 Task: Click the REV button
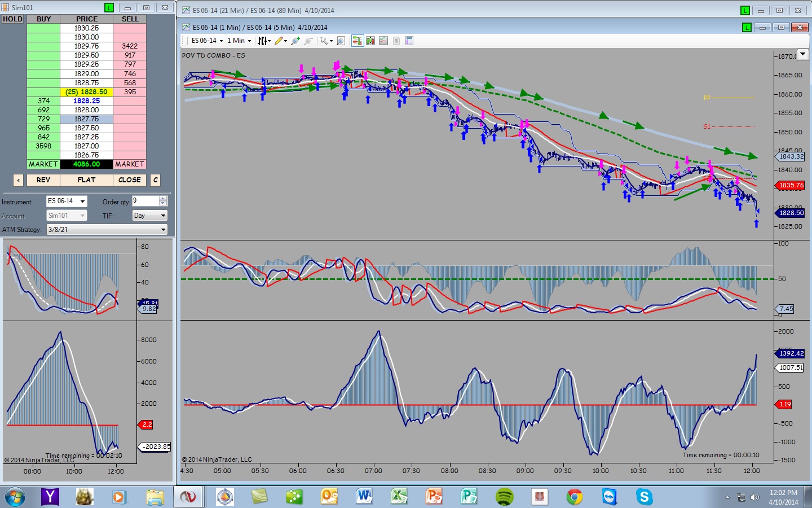(43, 180)
